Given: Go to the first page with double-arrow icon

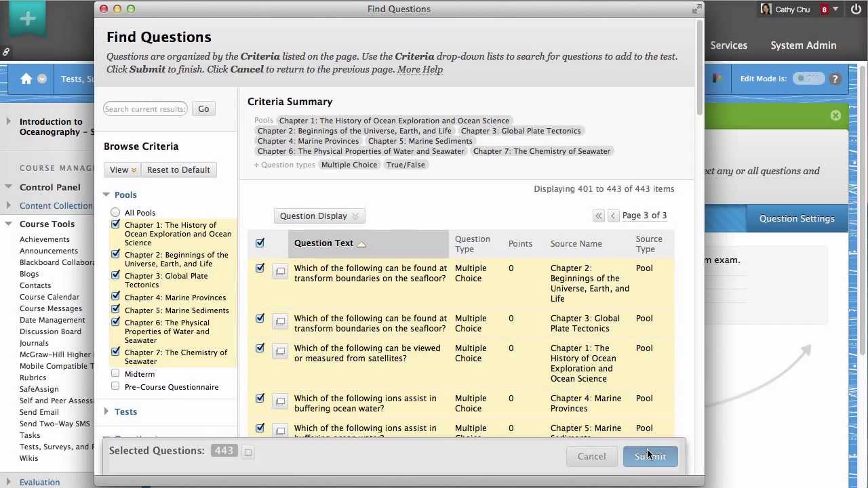Looking at the screenshot, I should point(598,216).
